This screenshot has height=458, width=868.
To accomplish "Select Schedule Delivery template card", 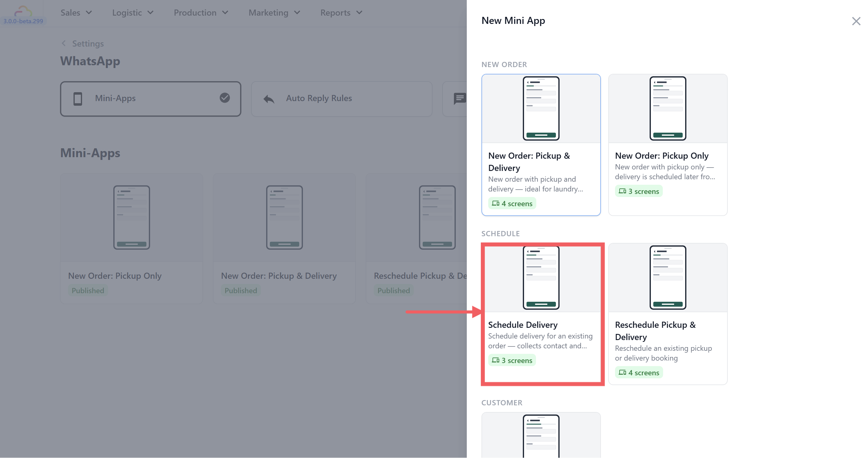I will tap(541, 314).
